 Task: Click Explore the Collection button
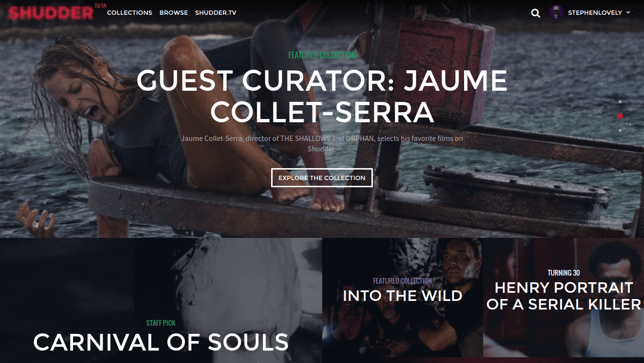coord(322,178)
